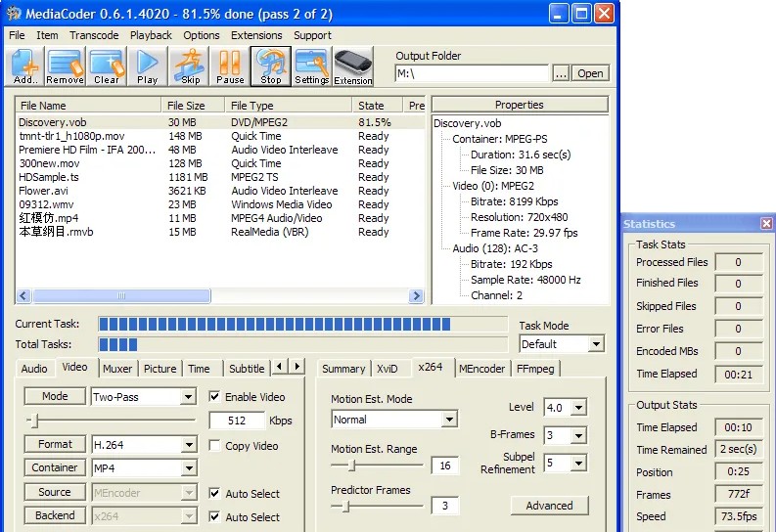Screen dimensions: 776x532
Task: Switch to the Muxer tab
Action: [x=117, y=369]
